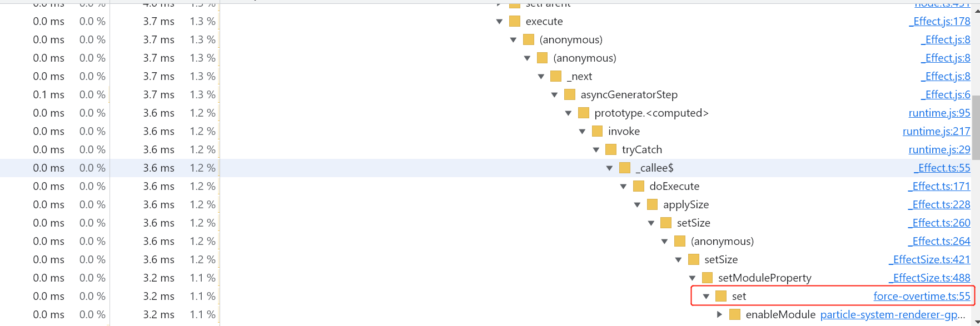Open the _Effect.js:178 source location
980x326 pixels.
940,22
